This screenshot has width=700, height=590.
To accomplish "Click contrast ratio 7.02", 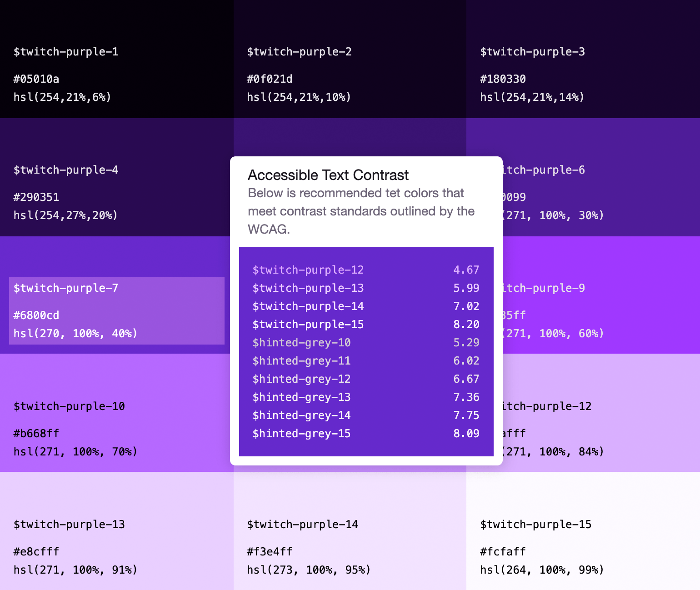I will 466,306.
